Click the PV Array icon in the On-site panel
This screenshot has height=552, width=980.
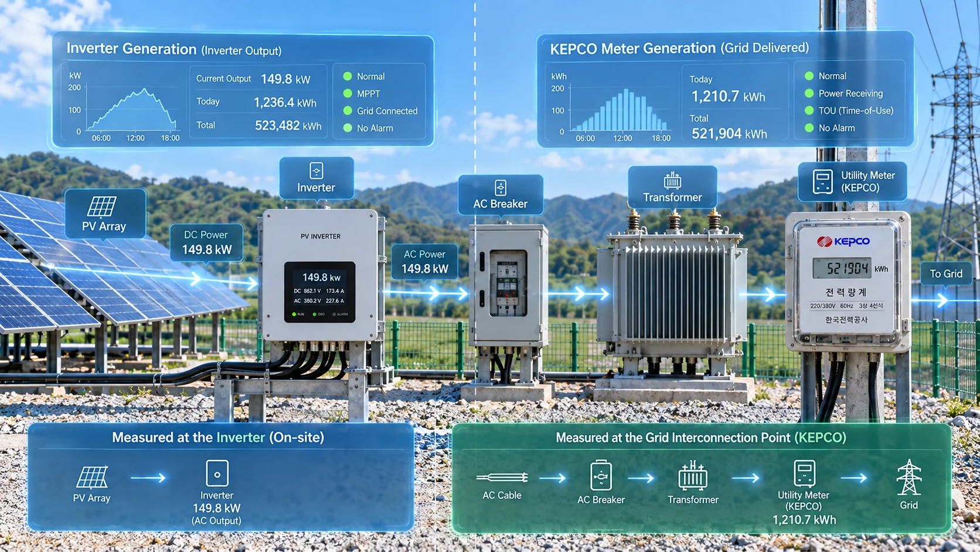93,477
